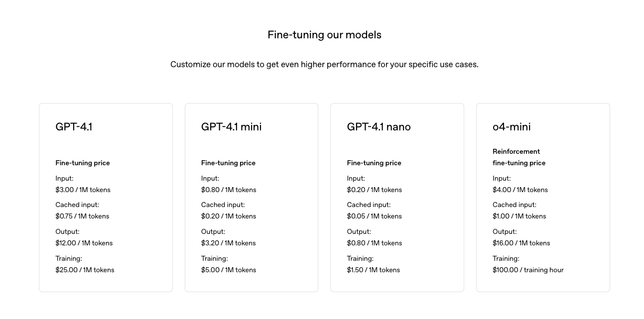The width and height of the screenshot is (644, 319).
Task: Select GPT-4.1 mini output price $3.20
Action: tap(229, 243)
